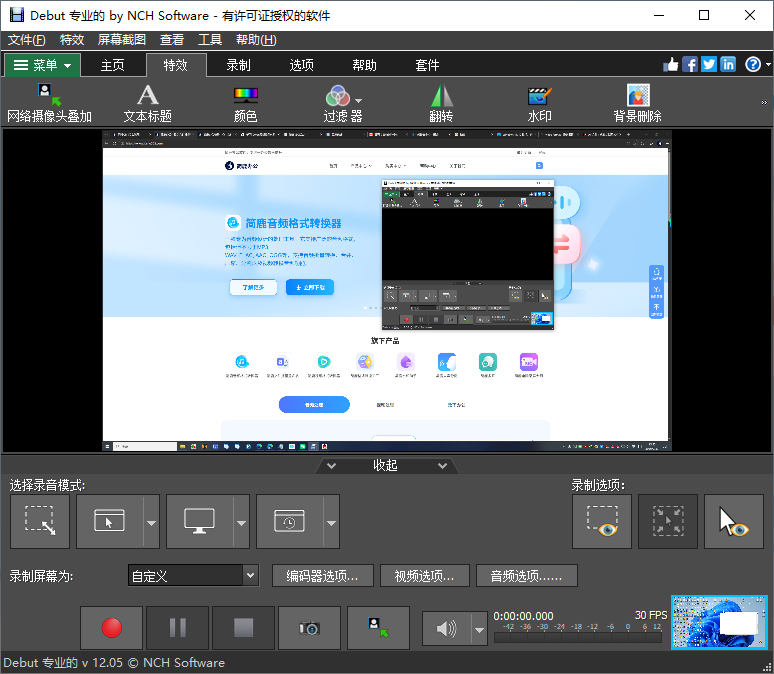Click the 编码器选项... button

coord(322,576)
